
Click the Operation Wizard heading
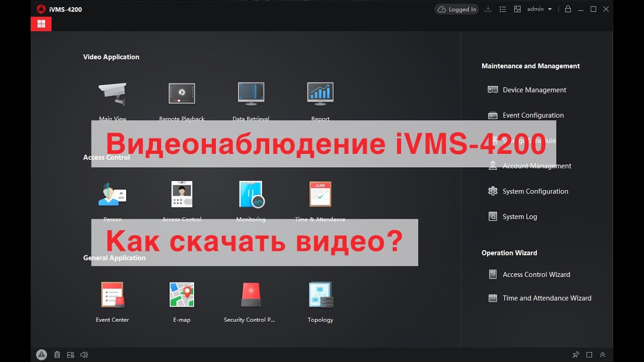(x=509, y=253)
